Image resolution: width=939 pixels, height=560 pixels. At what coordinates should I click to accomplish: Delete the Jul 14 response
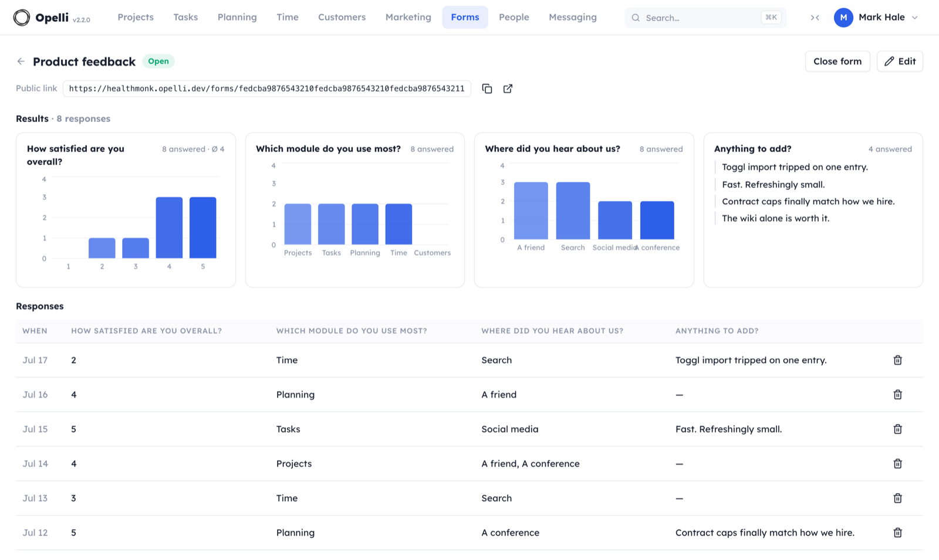(x=897, y=464)
